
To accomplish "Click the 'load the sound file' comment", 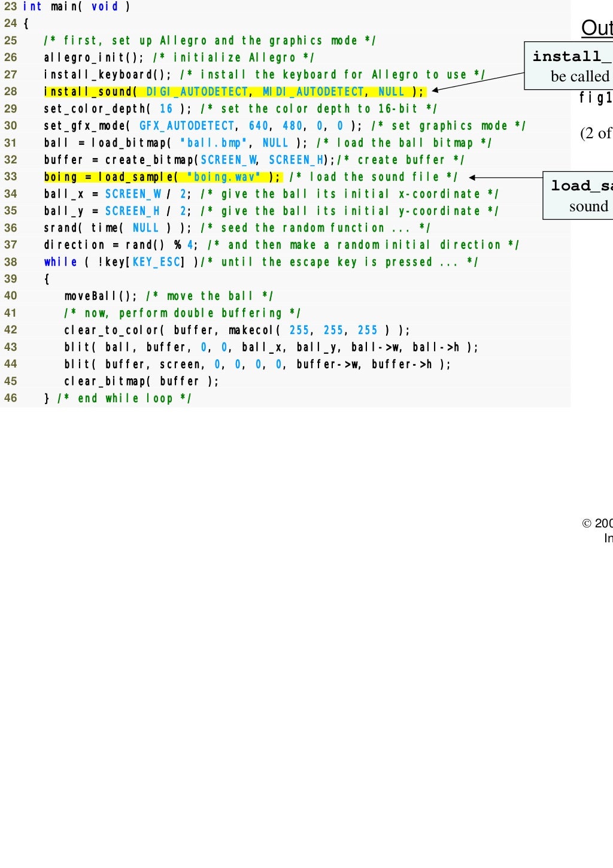I will (374, 177).
